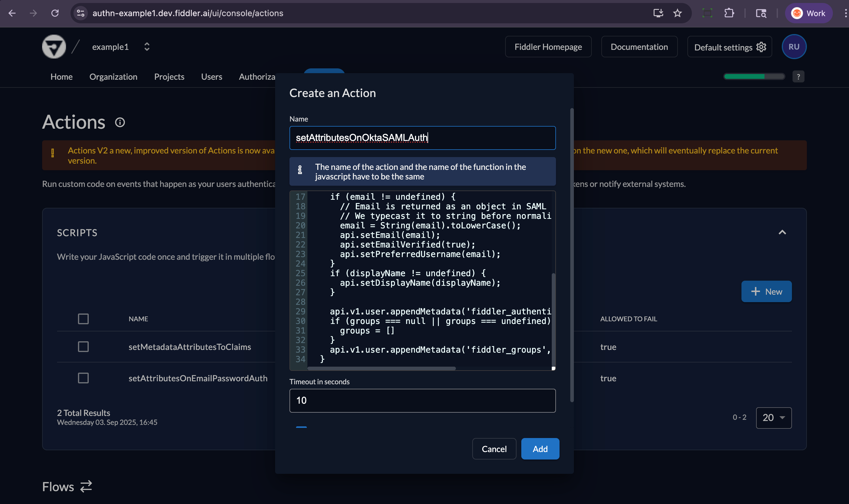Screen dimensions: 849x504
Task: Check the setAttributesOnEmailPasswordAuth row checkbox
Action: pos(83,378)
